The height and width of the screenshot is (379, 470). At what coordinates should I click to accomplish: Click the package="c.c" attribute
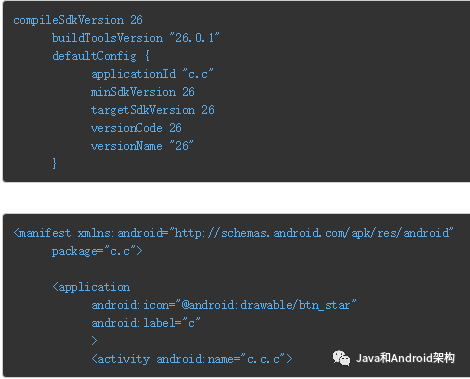point(97,251)
